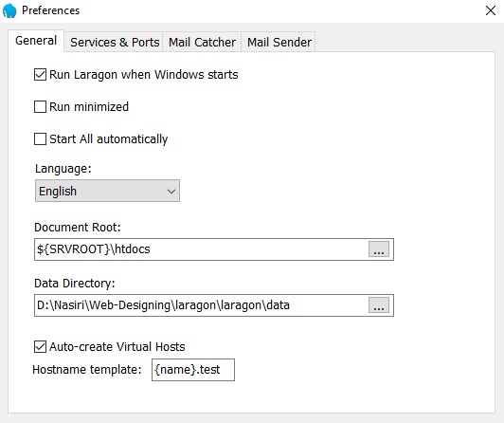The width and height of the screenshot is (504, 423).
Task: Select the General tab
Action: tap(36, 41)
